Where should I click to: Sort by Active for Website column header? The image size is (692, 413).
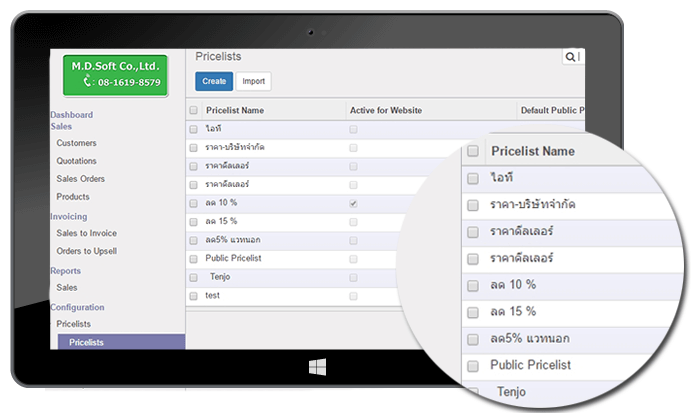(386, 110)
